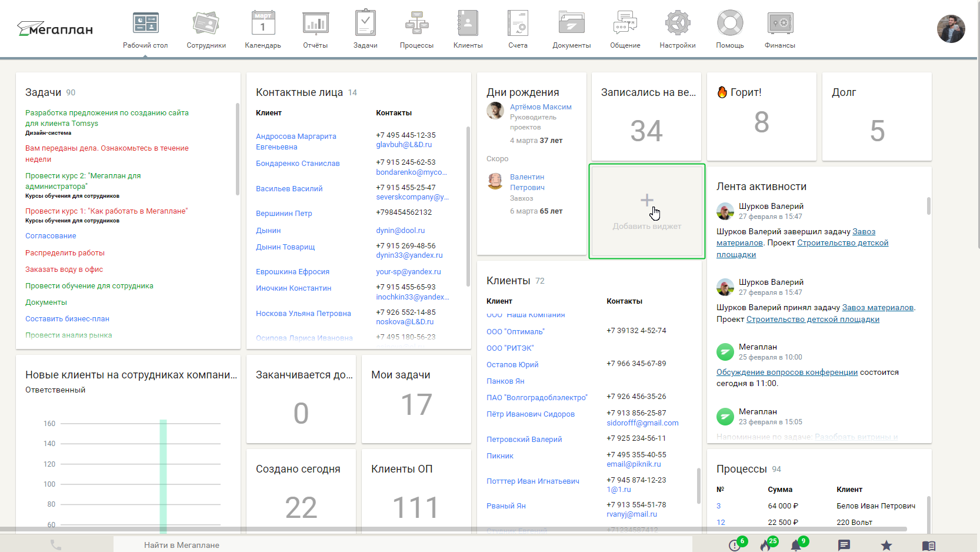The image size is (980, 552).
Task: Click the Процессы widget title
Action: (742, 469)
